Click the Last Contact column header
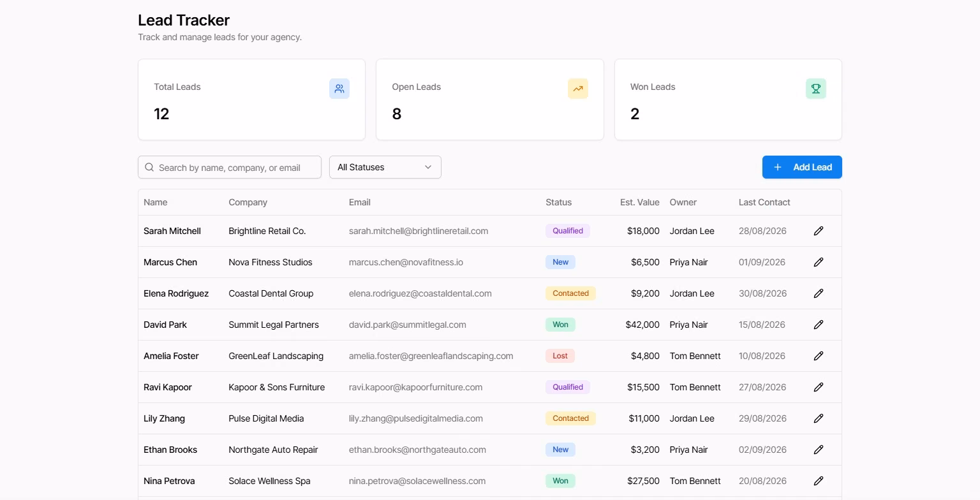 point(764,202)
